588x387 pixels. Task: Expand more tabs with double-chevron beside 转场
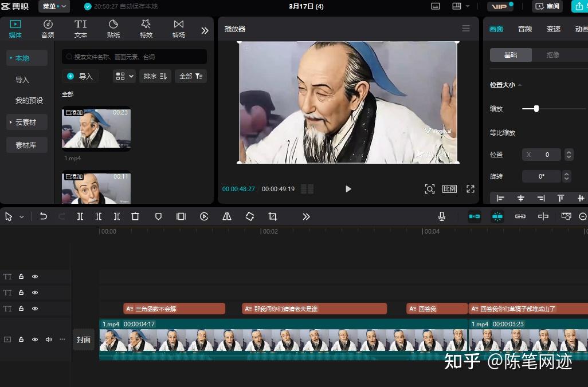(x=205, y=31)
